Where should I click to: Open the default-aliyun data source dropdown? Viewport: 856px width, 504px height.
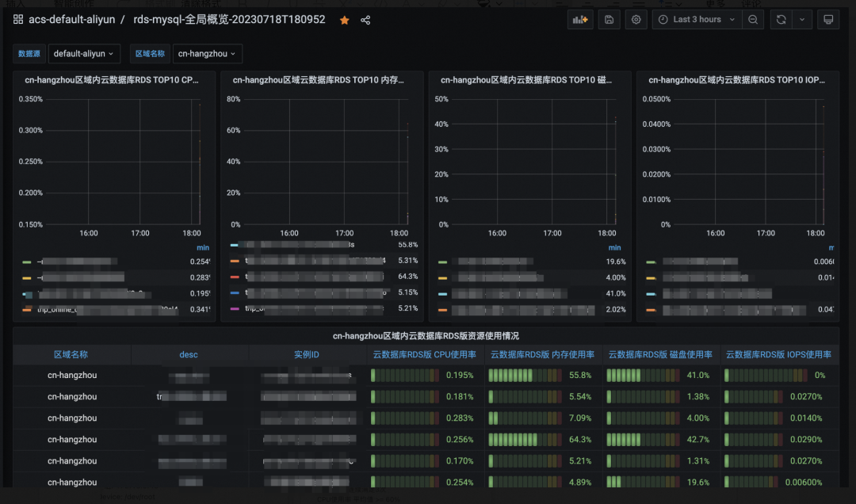(x=84, y=54)
